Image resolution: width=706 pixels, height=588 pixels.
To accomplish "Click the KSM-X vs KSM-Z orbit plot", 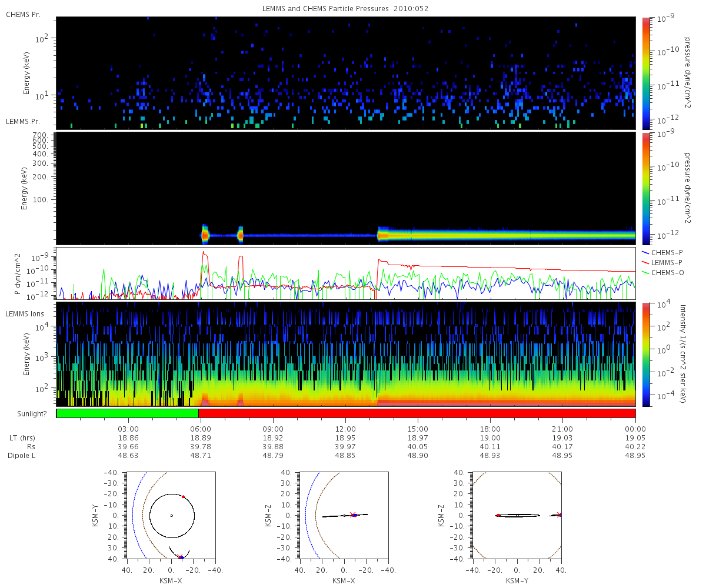I will click(x=343, y=515).
